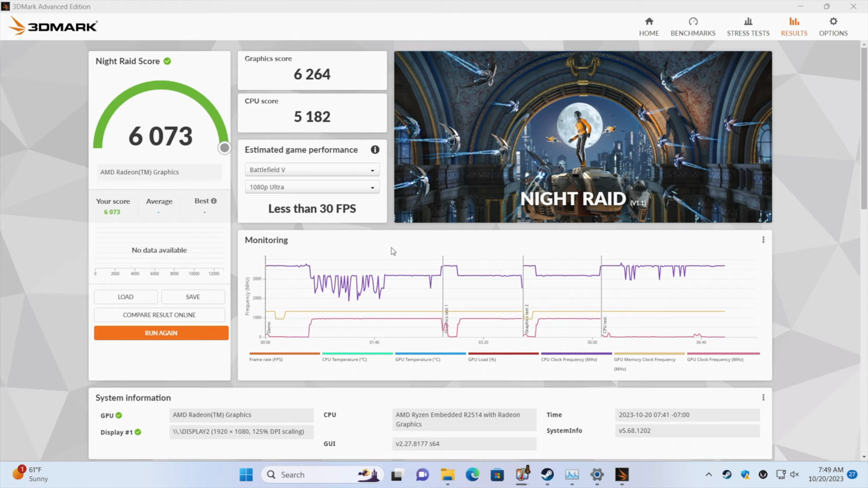Click the 3DMark taskbar icon
Viewport: 868px width, 488px height.
(622, 475)
